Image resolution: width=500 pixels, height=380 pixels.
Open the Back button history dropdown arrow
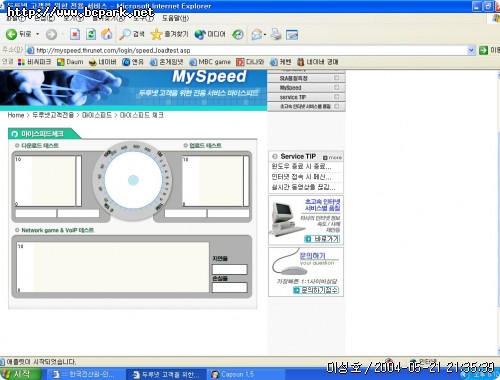(x=38, y=34)
